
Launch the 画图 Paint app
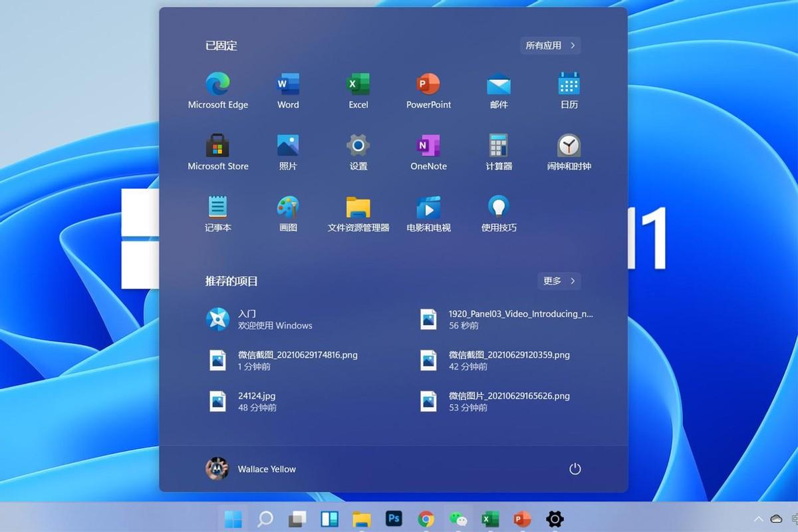[x=287, y=213]
